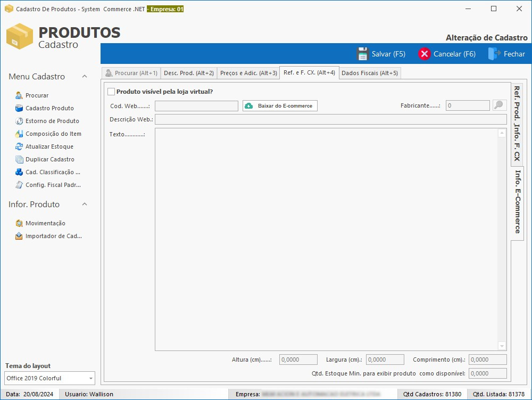
Task: Collapse the Infor. Produto section
Action: tap(84, 204)
